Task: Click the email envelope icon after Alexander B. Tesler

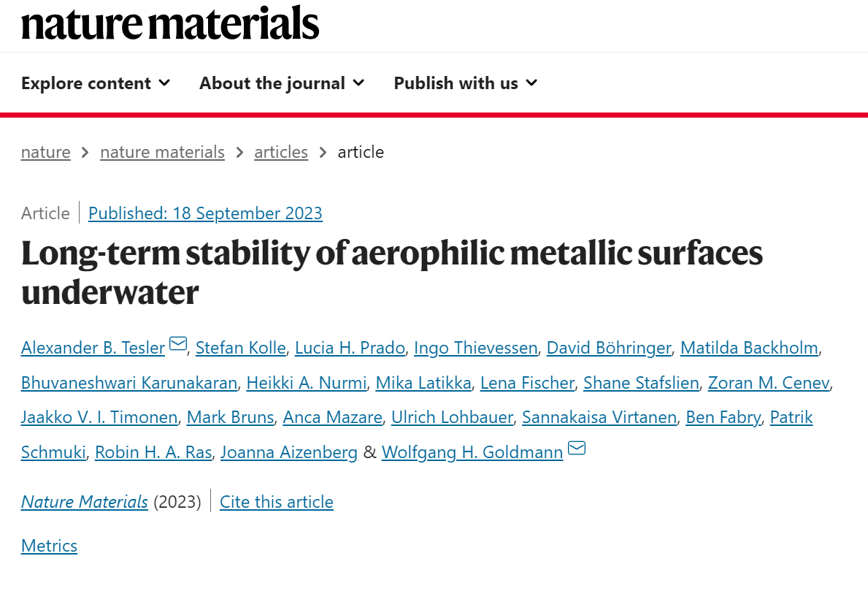Action: click(x=178, y=343)
